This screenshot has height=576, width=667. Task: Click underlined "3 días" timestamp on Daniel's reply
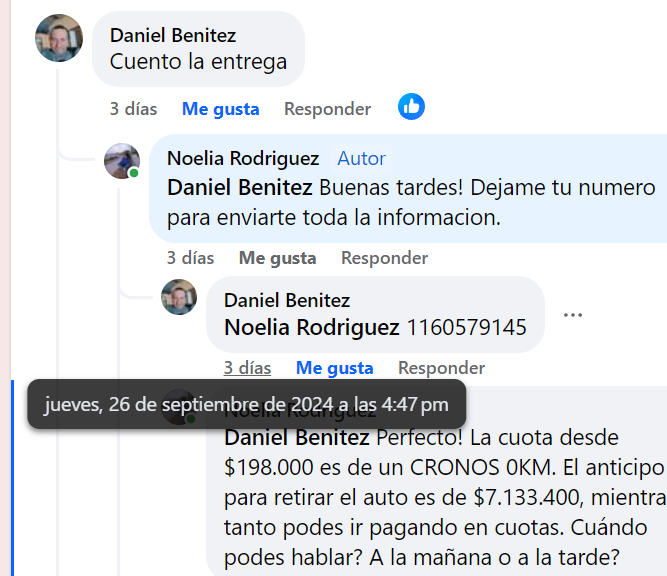pyautogui.click(x=247, y=368)
